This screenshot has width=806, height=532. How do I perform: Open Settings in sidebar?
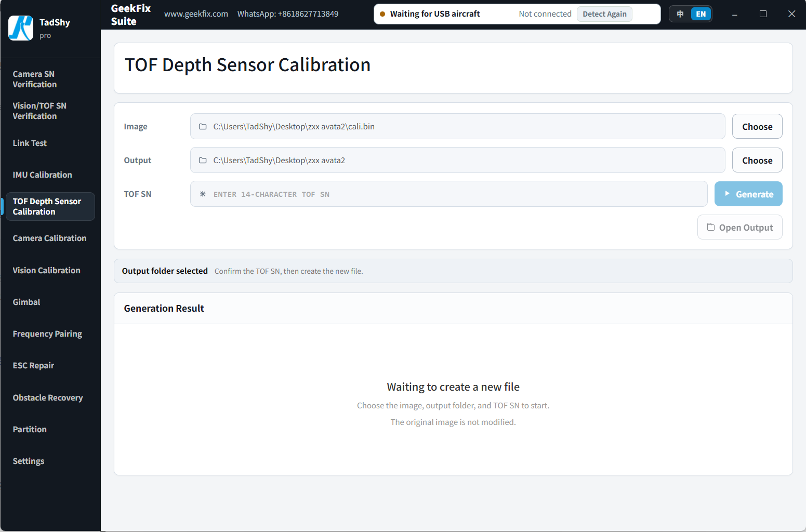tap(50, 461)
